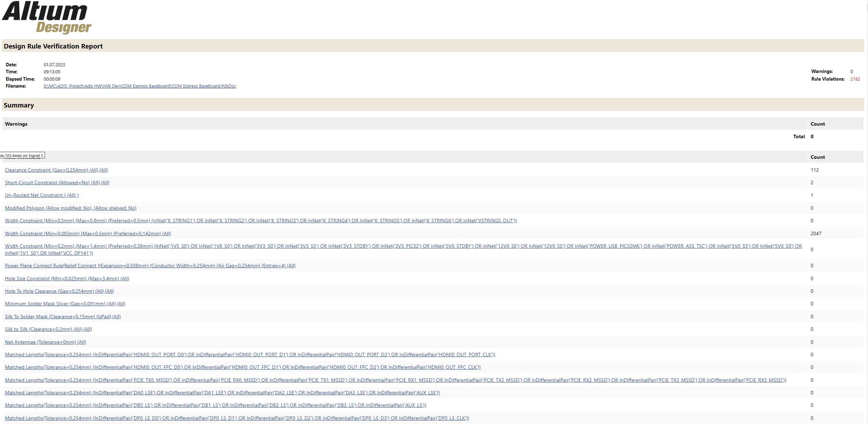The height and width of the screenshot is (424, 868).
Task: Open Hole To Hole Clearance link
Action: coord(59,291)
